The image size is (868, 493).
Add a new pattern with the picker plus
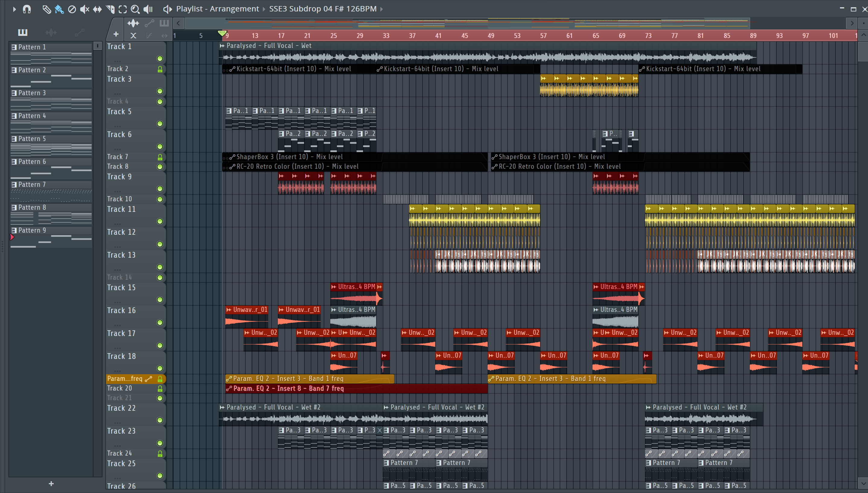coord(51,484)
